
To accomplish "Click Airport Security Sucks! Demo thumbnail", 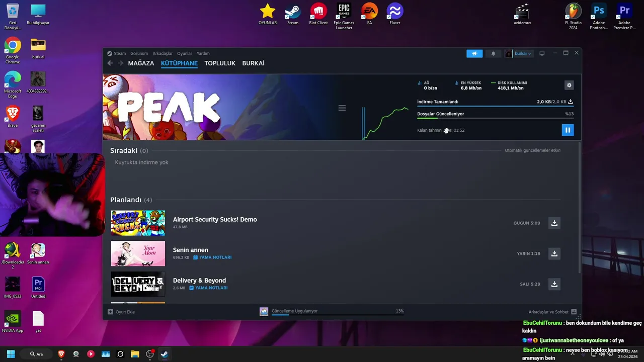I will 138,223.
